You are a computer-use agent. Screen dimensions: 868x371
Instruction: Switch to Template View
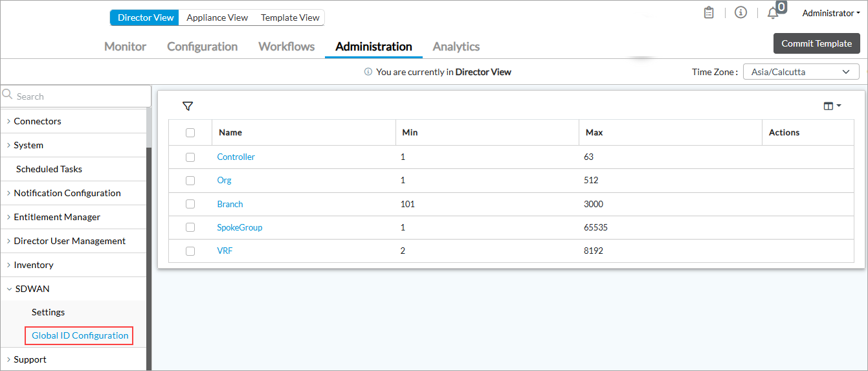[x=290, y=17]
